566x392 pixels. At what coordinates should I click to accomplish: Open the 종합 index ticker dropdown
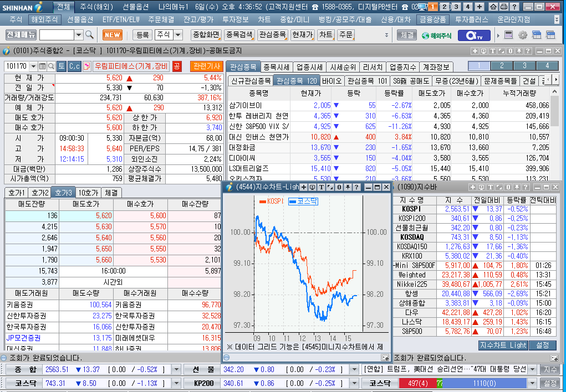[176, 369]
